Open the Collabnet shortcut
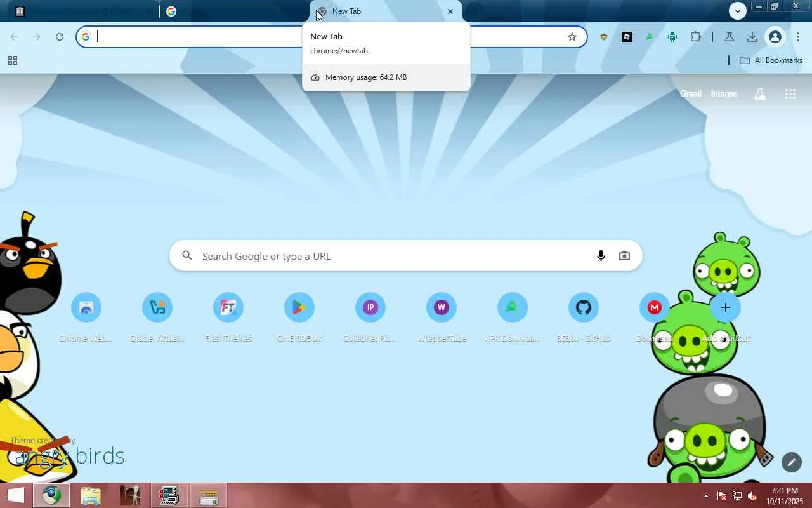 (370, 317)
